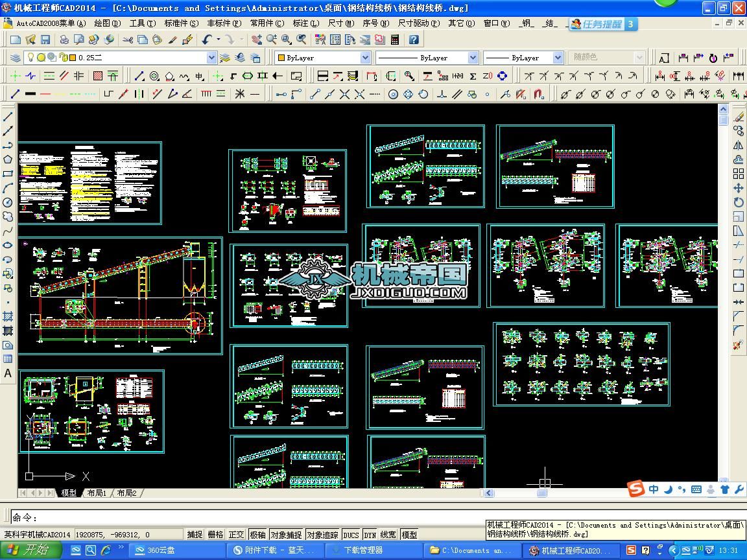Toggle 正交 ortho mode
The height and width of the screenshot is (560, 747).
click(236, 534)
